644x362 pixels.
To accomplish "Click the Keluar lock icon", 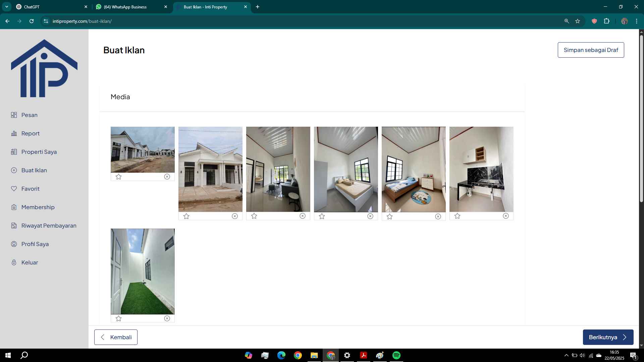I will pos(14,262).
